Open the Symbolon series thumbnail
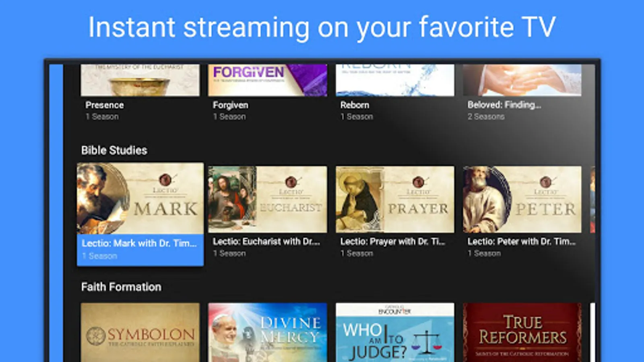Viewport: 644px width, 362px height. click(140, 332)
